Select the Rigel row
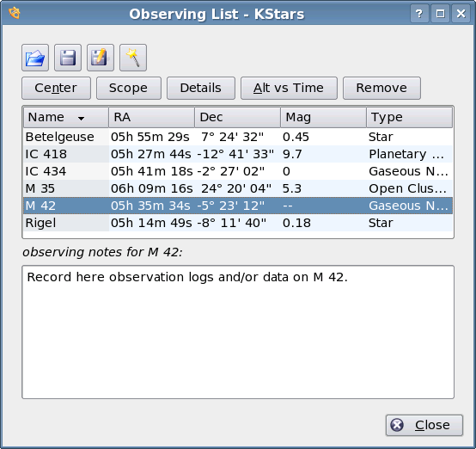 click(238, 223)
